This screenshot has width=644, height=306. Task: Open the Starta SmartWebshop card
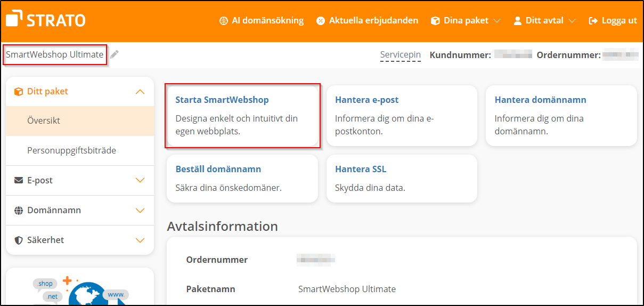tap(242, 115)
